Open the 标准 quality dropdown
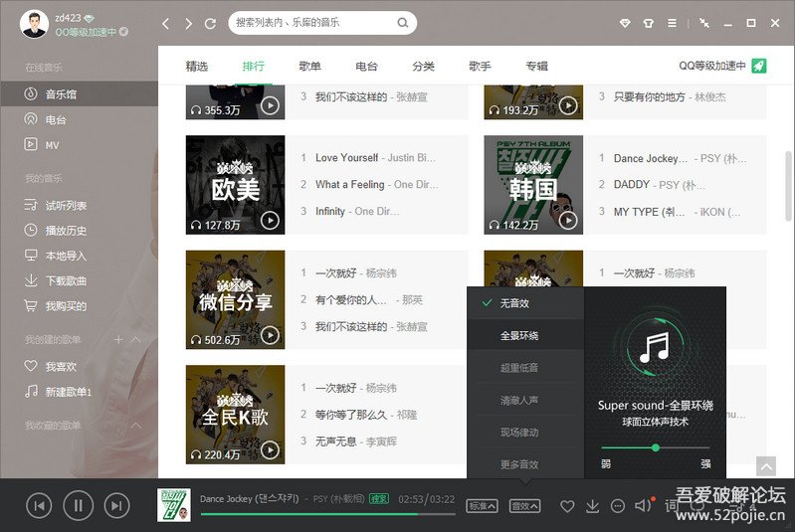Screen dimensions: 795x532 [x=482, y=506]
